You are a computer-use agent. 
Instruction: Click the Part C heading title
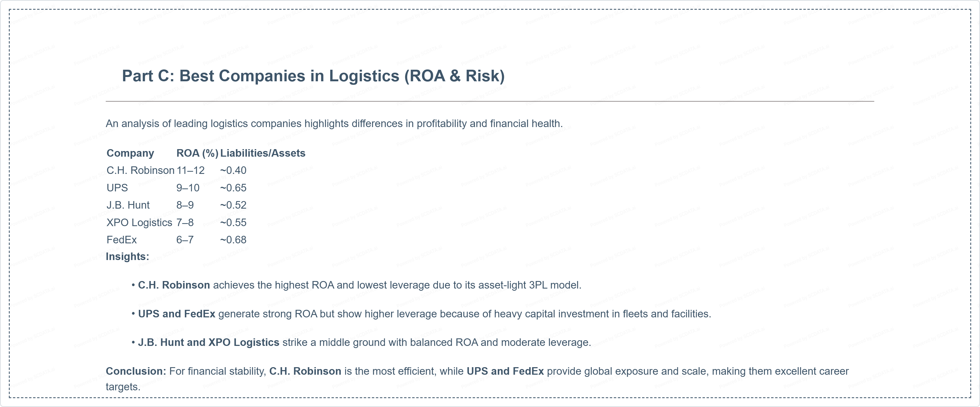point(313,76)
